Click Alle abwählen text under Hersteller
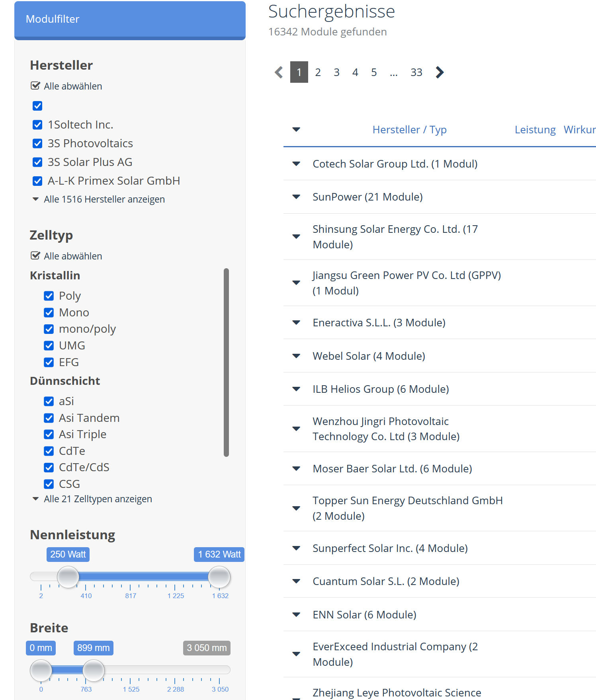The image size is (596, 700). click(73, 86)
